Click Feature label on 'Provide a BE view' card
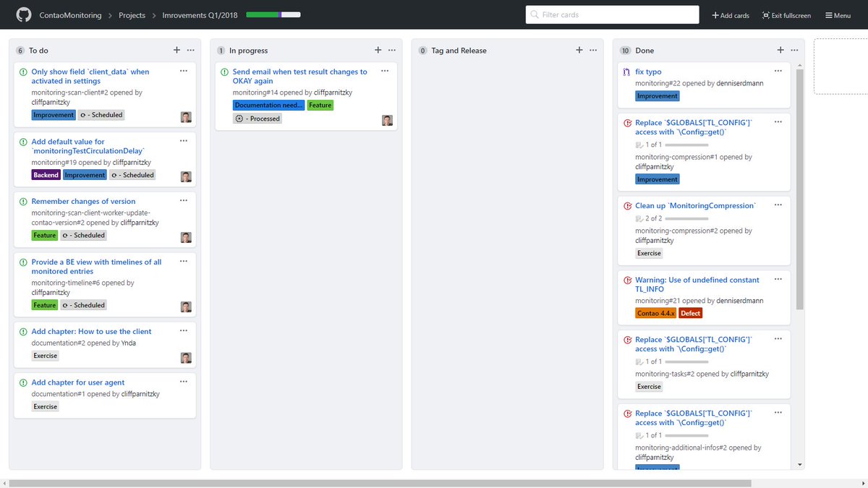 44,305
